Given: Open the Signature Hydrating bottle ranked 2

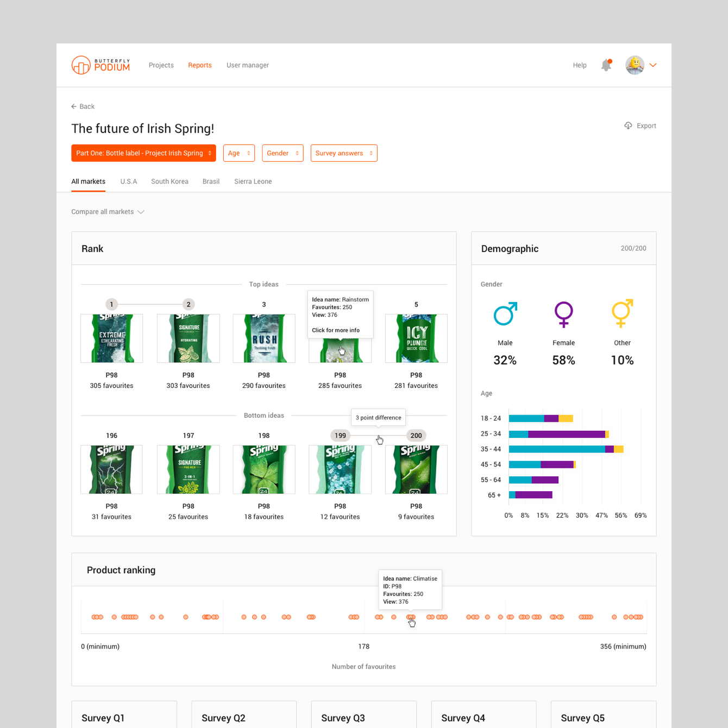Looking at the screenshot, I should [x=188, y=338].
